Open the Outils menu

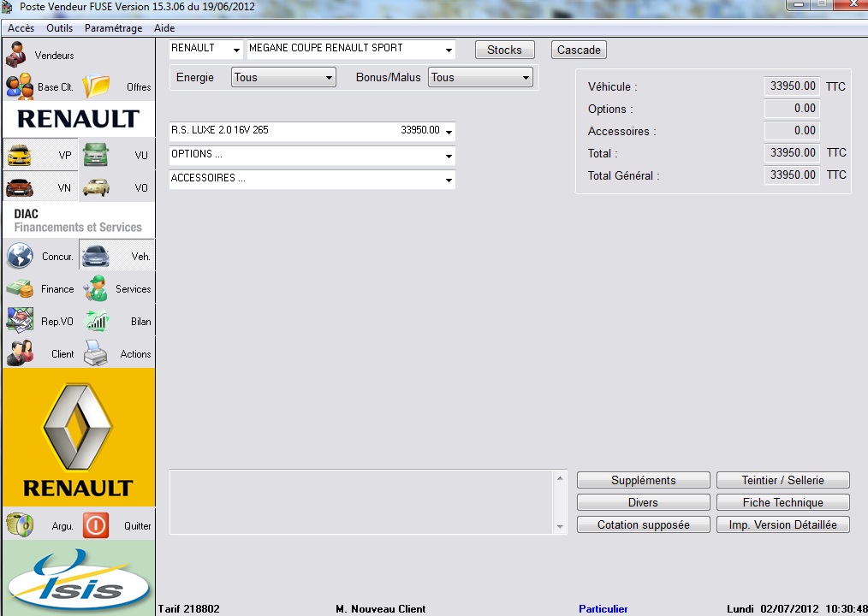[x=59, y=28]
